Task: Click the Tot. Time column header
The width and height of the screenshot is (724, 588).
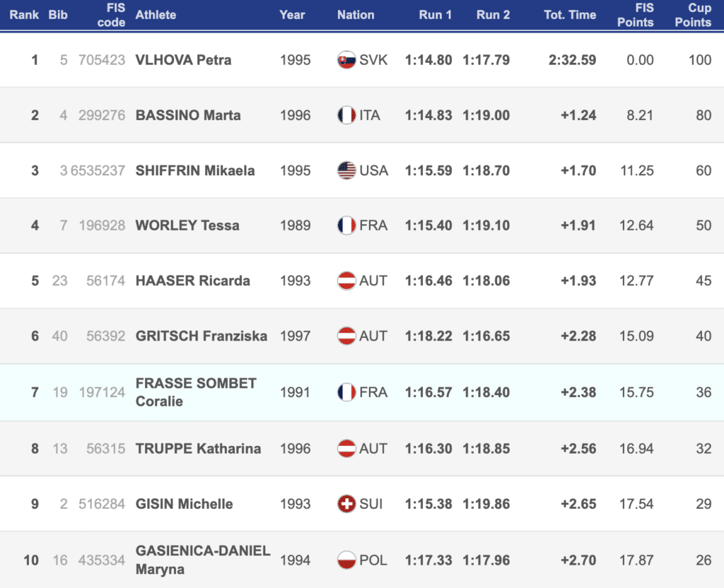Action: 570,15
